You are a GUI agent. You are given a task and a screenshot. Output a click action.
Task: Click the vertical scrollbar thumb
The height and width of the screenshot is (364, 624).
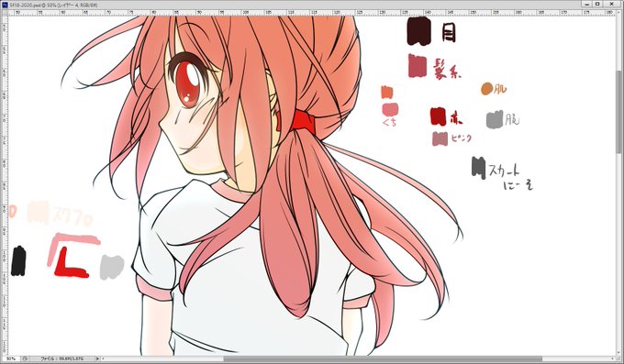[619, 112]
